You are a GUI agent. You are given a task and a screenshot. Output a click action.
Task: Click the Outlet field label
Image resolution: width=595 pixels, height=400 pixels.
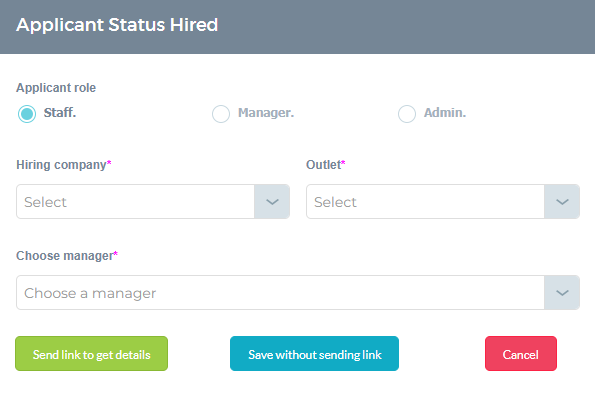coord(323,165)
